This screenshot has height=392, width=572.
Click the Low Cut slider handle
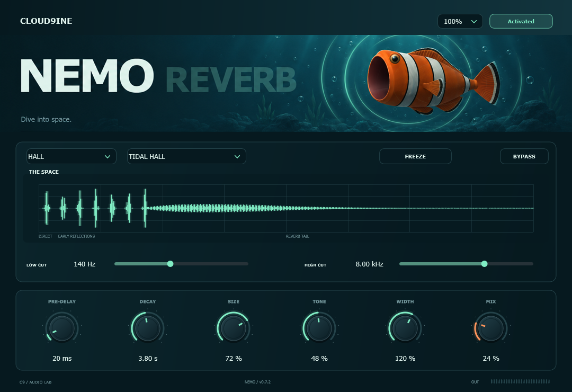tap(171, 264)
